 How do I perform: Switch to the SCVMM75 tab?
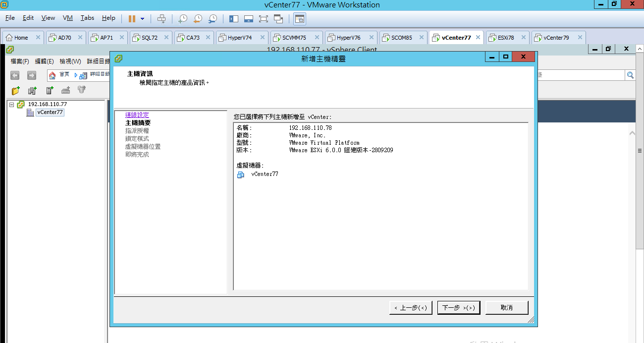pos(294,38)
